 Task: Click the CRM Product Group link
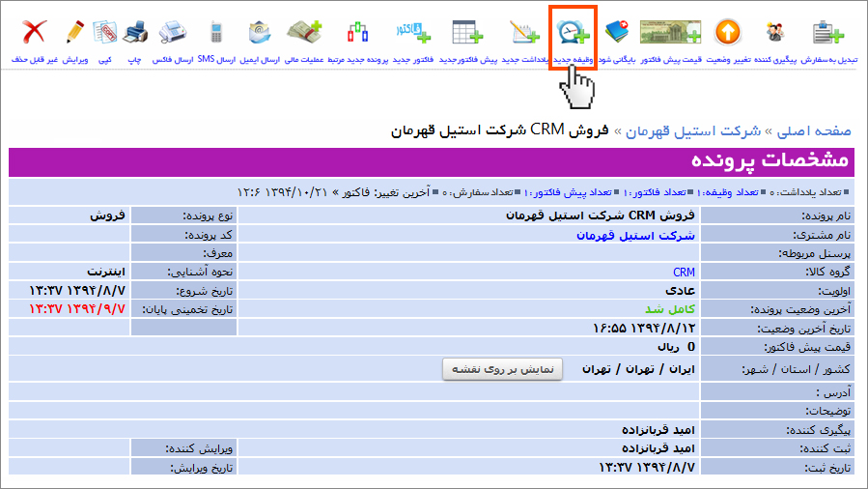click(684, 272)
